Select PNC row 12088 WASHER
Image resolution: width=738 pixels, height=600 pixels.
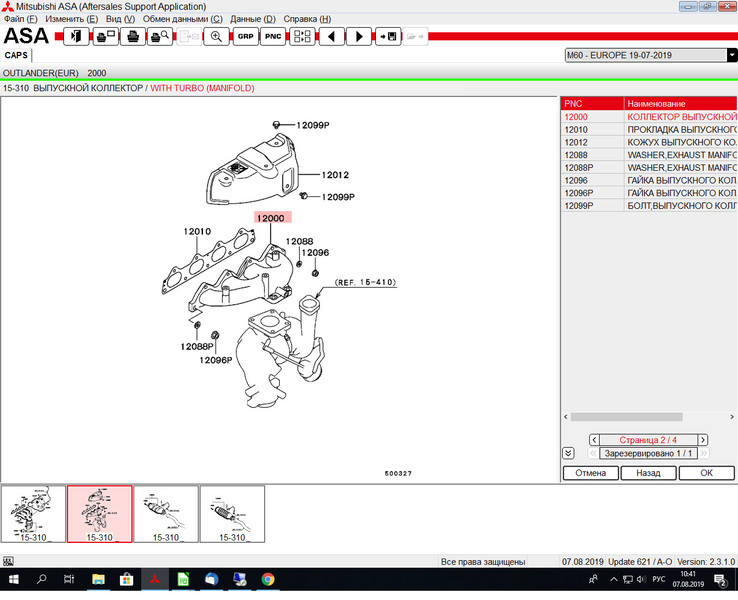click(x=649, y=155)
